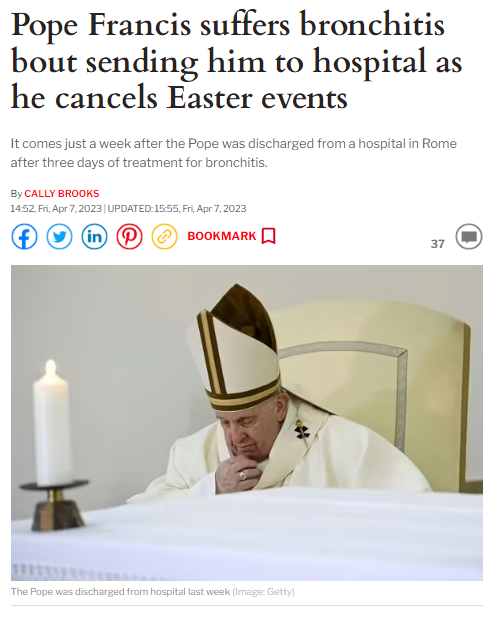Click the Image: Getty credit text
Image resolution: width=492 pixels, height=619 pixels.
pos(264,592)
